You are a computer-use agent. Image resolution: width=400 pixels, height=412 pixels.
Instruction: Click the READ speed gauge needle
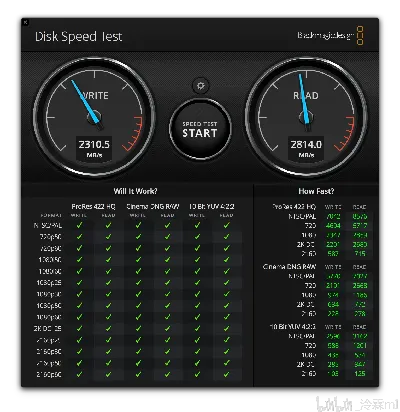point(305,102)
